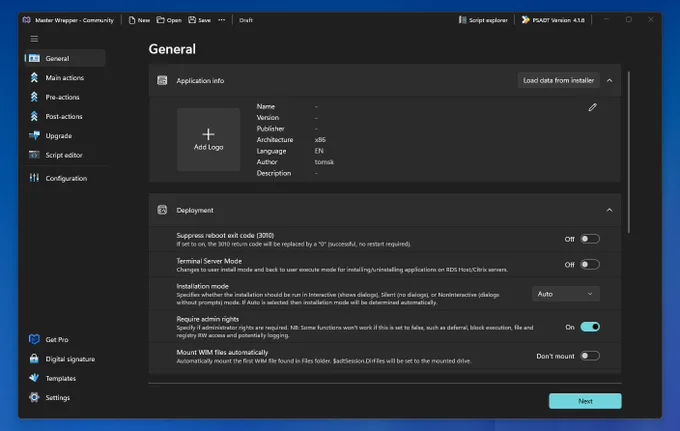
Task: Click the Save icon in the toolbar
Action: (x=192, y=20)
